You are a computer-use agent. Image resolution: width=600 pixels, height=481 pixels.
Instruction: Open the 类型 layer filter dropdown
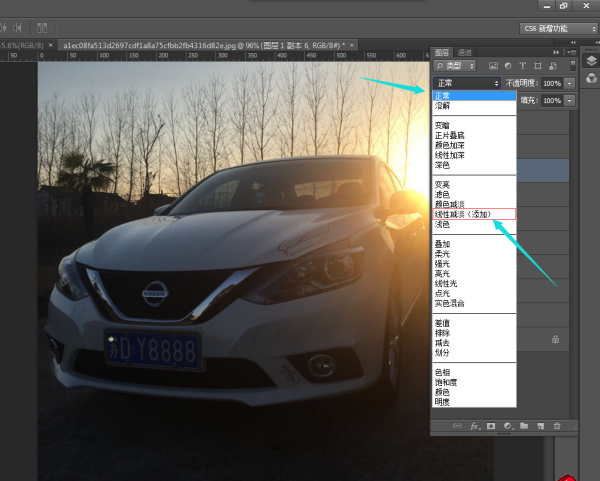pos(455,66)
